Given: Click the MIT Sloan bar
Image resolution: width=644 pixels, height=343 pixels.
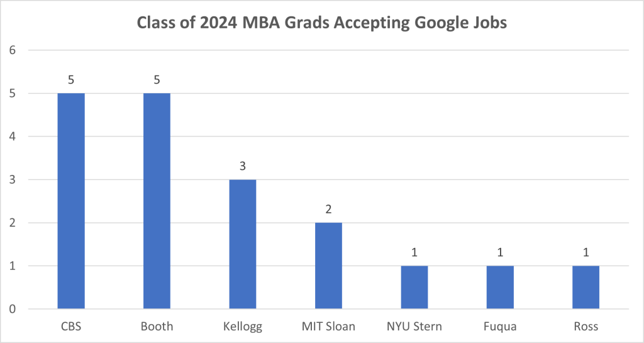Looking at the screenshot, I should point(328,266).
